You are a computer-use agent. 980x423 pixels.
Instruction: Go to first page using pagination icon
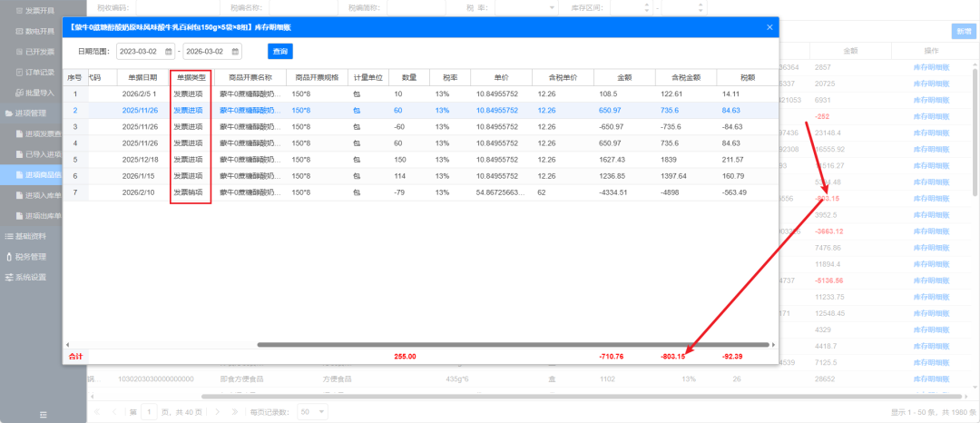97,412
